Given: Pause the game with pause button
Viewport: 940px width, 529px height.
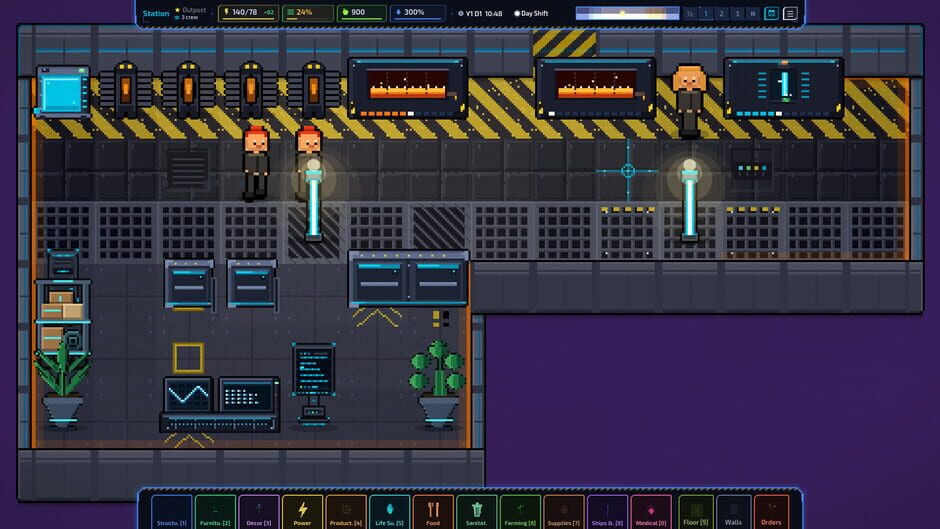Looking at the screenshot, I should tap(752, 13).
